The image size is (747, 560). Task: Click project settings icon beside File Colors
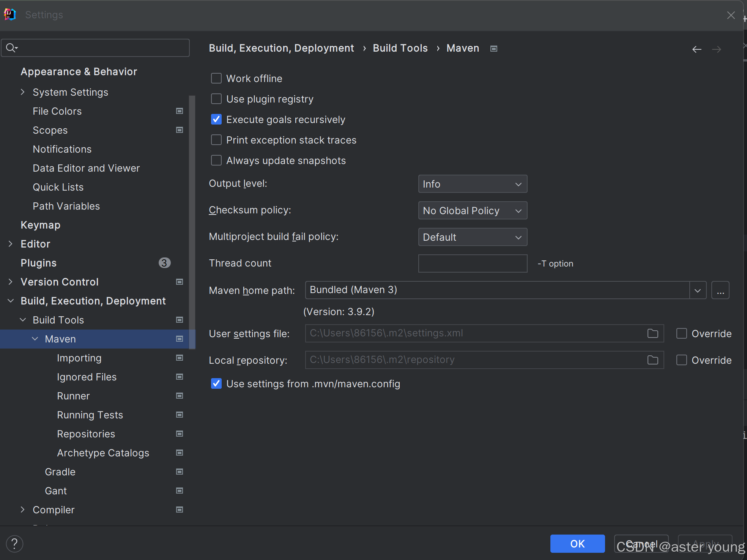click(180, 111)
